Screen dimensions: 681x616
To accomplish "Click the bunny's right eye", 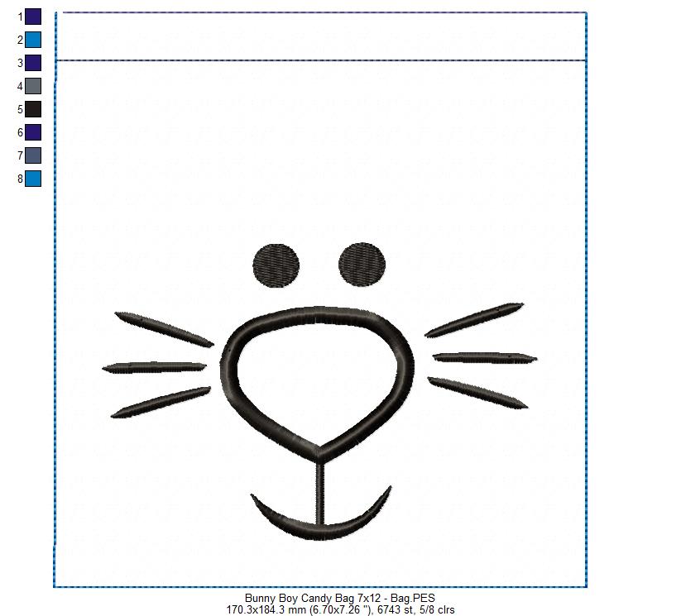I will point(363,264).
